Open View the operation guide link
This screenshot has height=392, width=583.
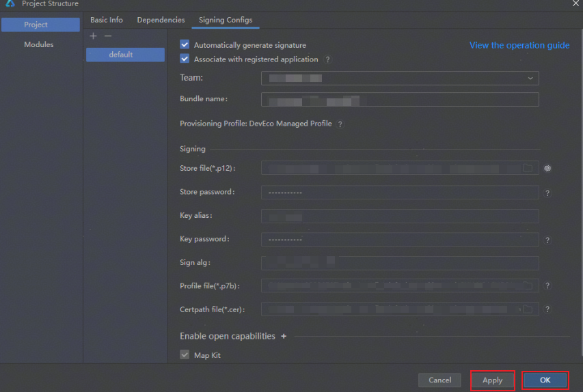pyautogui.click(x=519, y=45)
